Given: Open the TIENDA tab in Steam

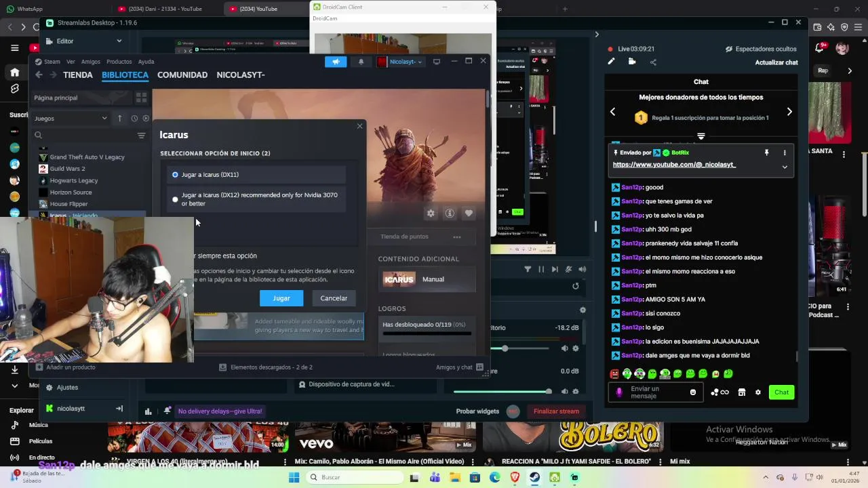Looking at the screenshot, I should click(78, 75).
